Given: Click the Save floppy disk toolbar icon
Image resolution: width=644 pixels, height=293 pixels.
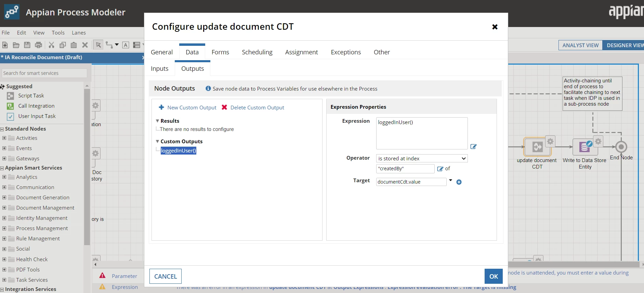Looking at the screenshot, I should tap(27, 45).
